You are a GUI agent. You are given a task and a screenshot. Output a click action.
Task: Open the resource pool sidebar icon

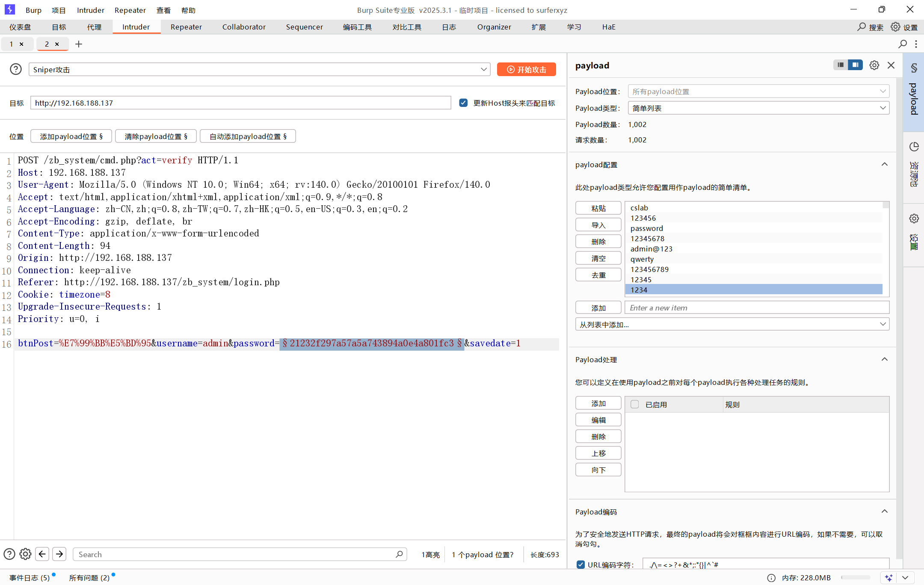click(x=914, y=147)
